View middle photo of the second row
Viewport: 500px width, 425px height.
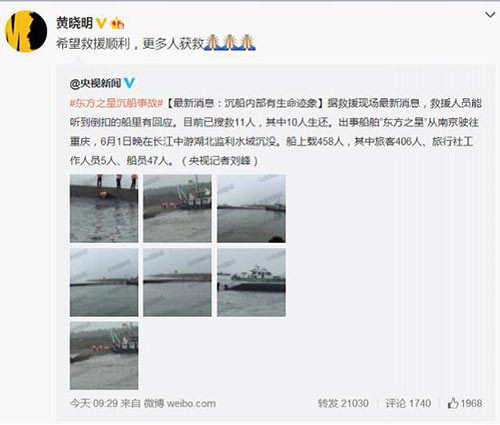click(177, 282)
